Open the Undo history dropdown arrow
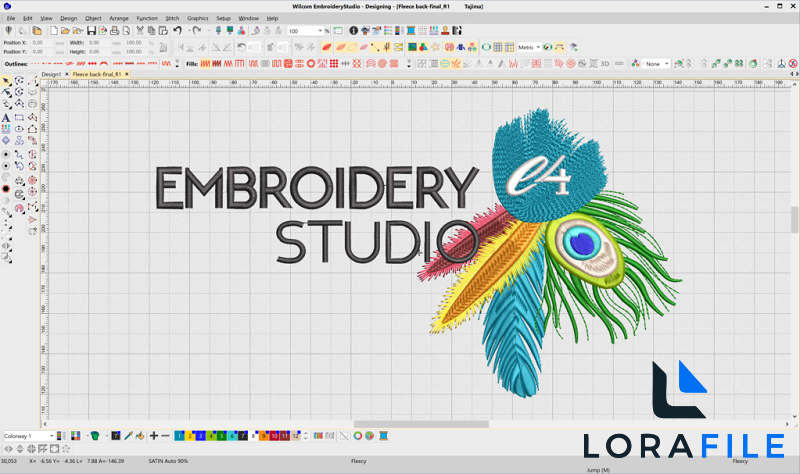The height and width of the screenshot is (474, 800). (x=188, y=31)
